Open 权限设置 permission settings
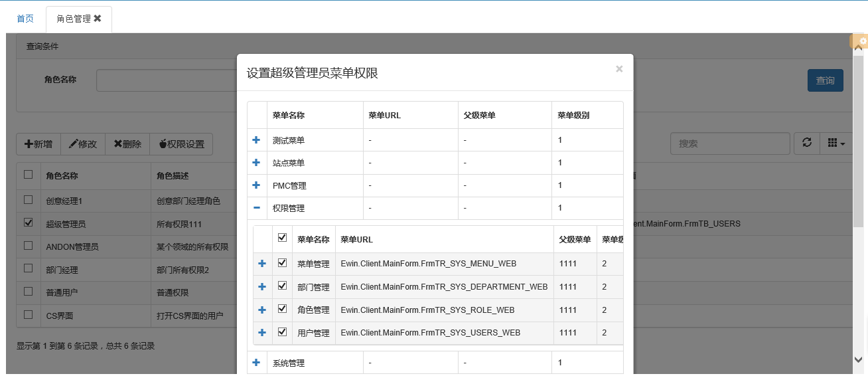868x378 pixels. (x=181, y=143)
